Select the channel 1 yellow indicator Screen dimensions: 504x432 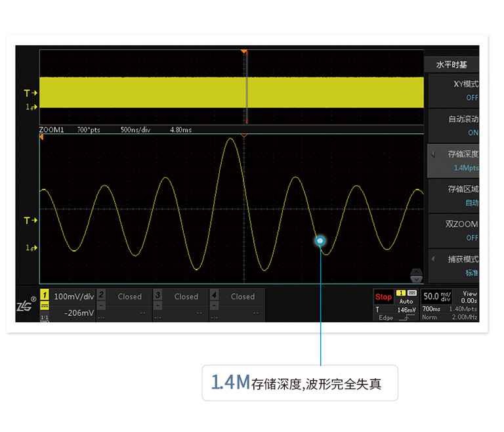[45, 295]
